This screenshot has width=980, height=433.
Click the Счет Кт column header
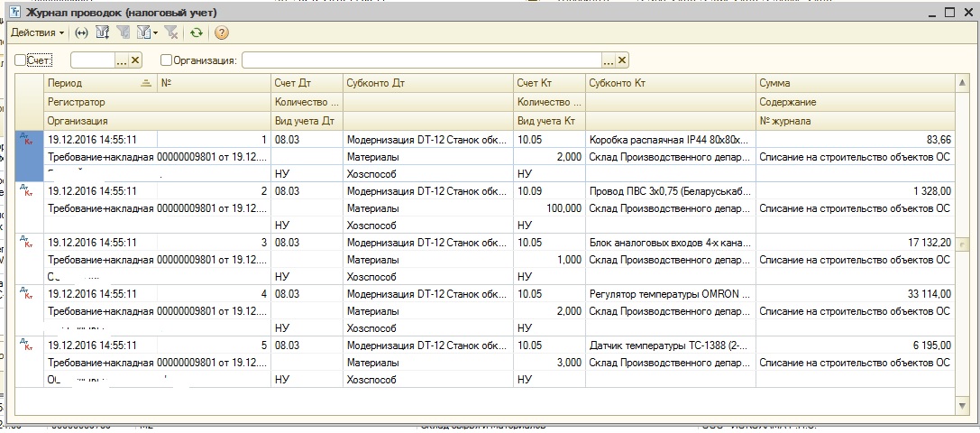click(549, 83)
